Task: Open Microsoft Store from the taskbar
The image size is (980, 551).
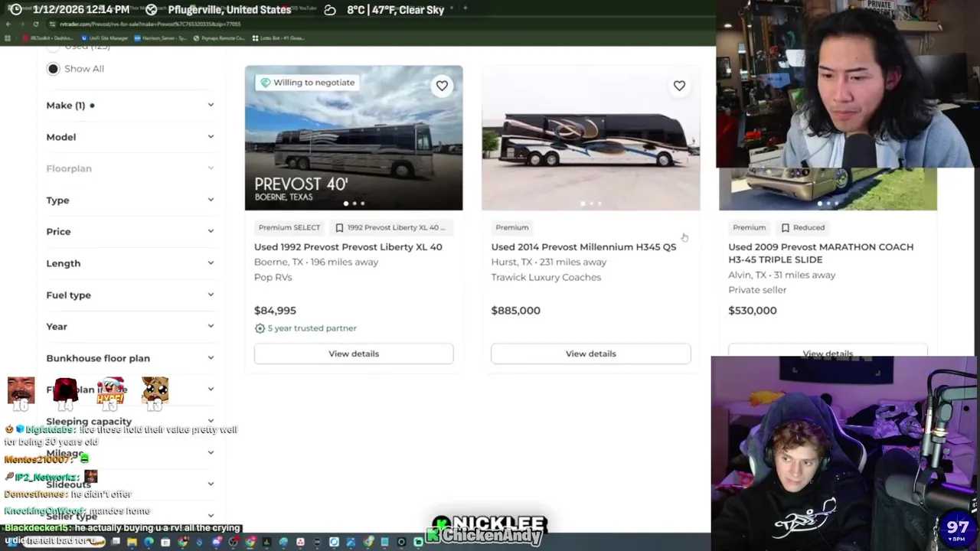Action: click(165, 542)
